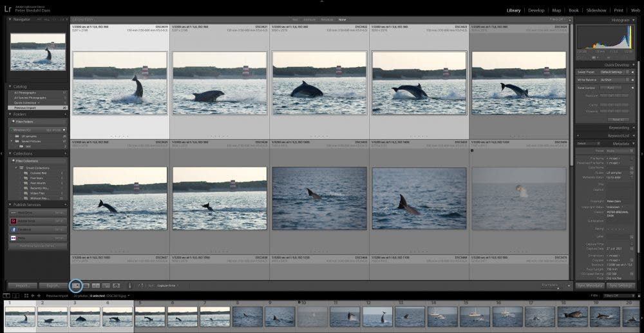The height and width of the screenshot is (333, 644).
Task: Click the Import button
Action: (23, 285)
